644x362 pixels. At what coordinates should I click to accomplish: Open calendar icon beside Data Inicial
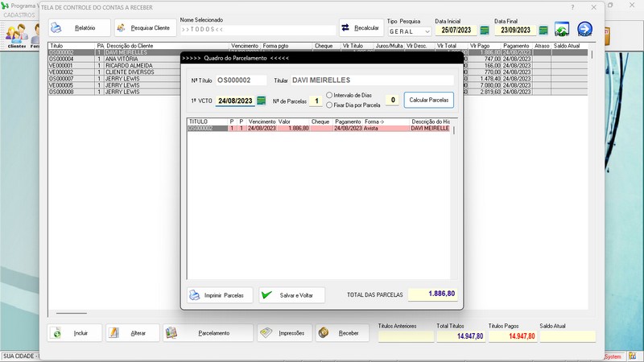(485, 30)
